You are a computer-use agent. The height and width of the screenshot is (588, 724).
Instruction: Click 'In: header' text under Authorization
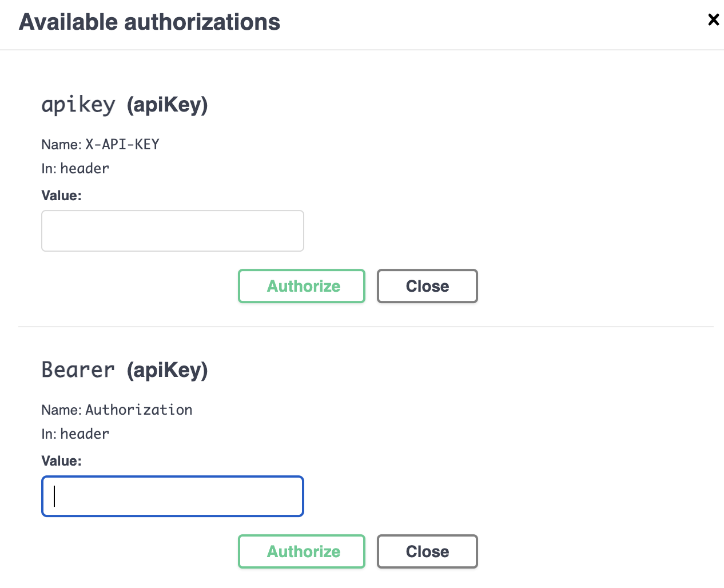click(75, 434)
